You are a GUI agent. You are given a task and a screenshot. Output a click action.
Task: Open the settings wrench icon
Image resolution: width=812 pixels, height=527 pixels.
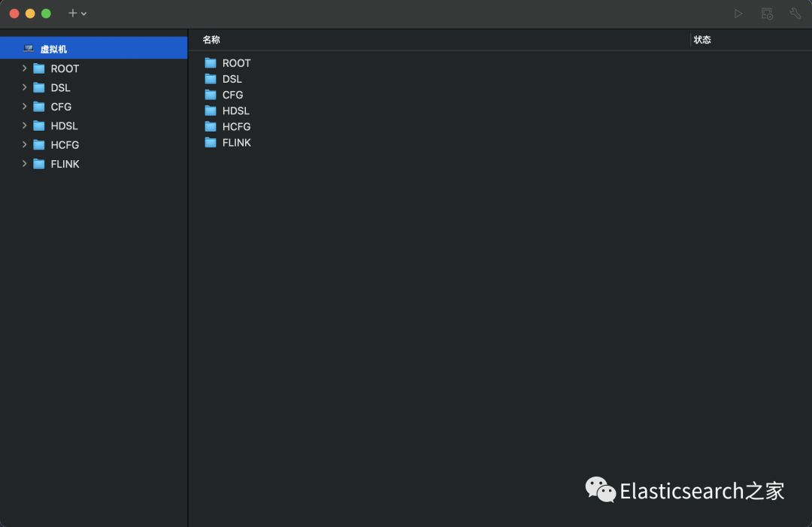click(795, 14)
